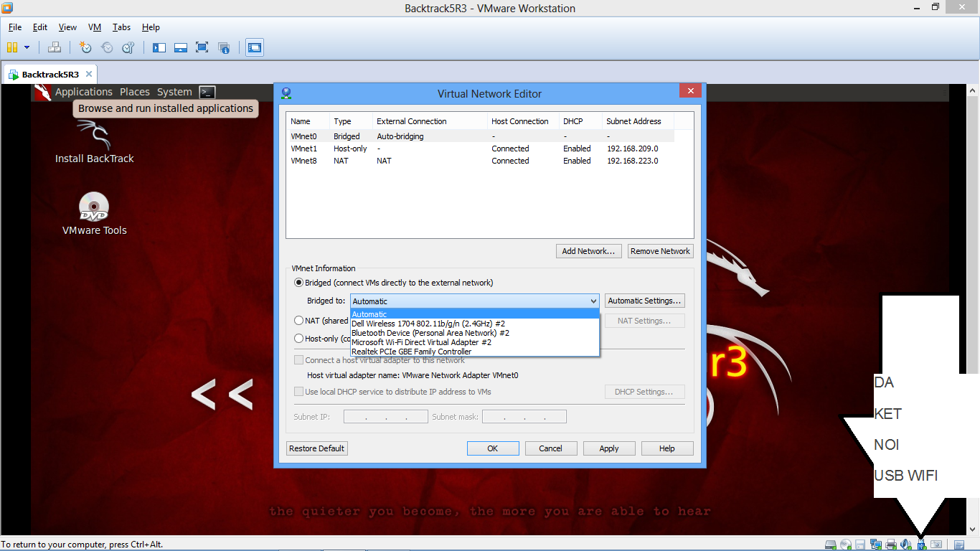This screenshot has height=551, width=980.
Task: Select the NAT radio button
Action: pos(298,321)
